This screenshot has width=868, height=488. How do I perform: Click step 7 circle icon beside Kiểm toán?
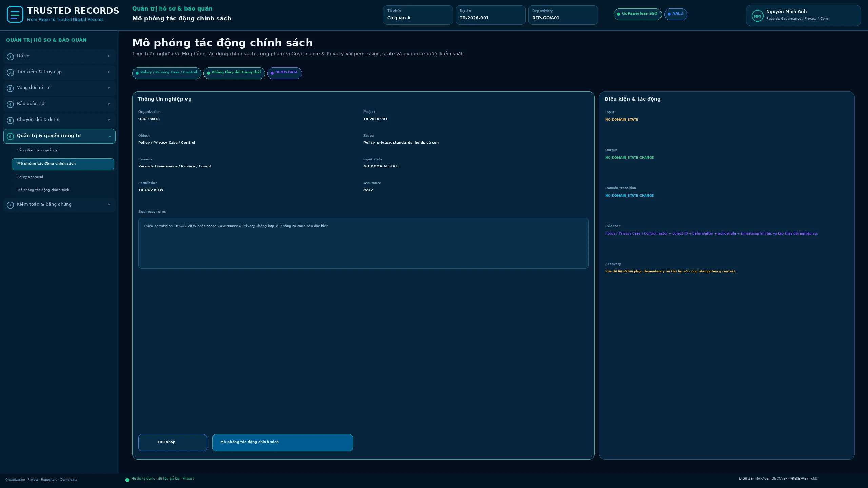click(10, 205)
